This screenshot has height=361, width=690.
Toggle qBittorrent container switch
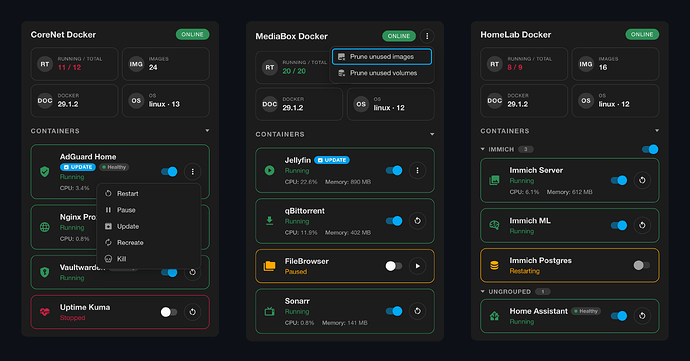coord(394,221)
